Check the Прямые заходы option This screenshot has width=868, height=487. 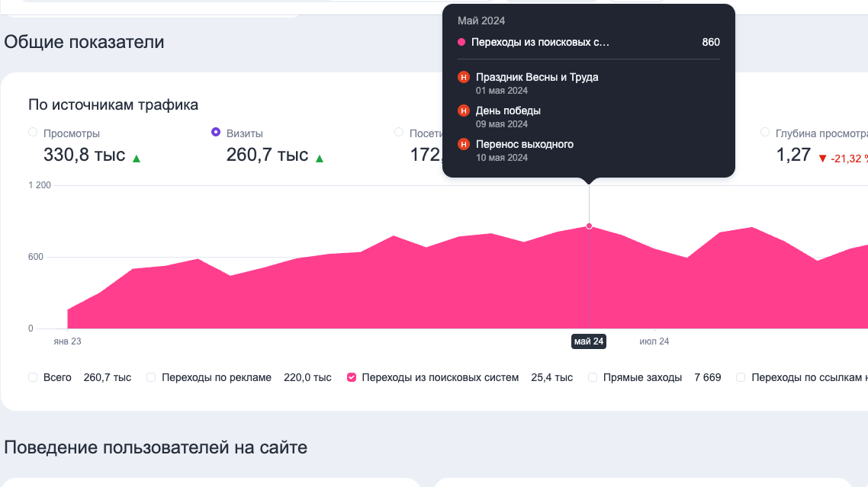point(593,377)
